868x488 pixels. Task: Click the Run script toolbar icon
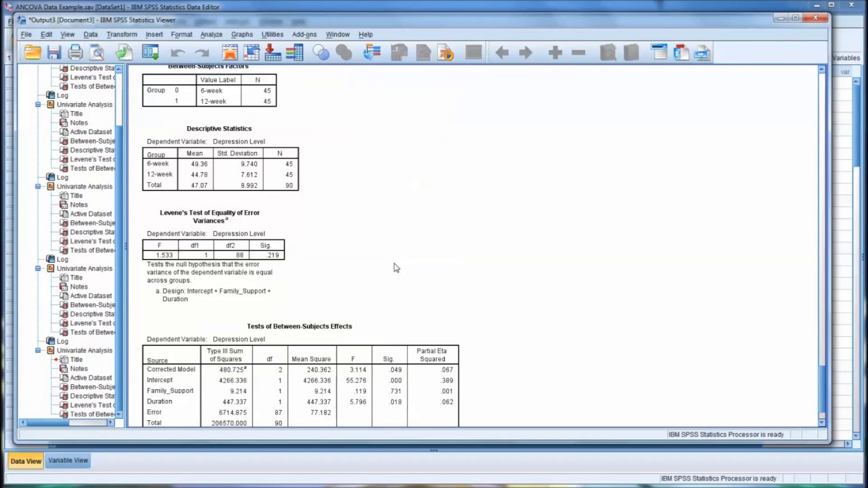[446, 53]
